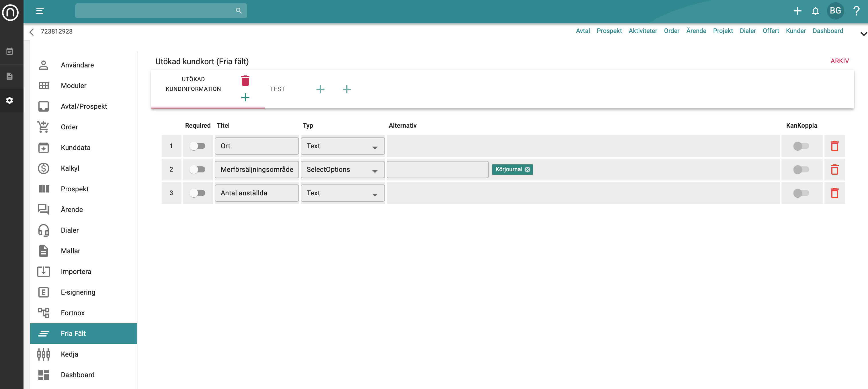Open Kalkyl settings section

click(83, 168)
